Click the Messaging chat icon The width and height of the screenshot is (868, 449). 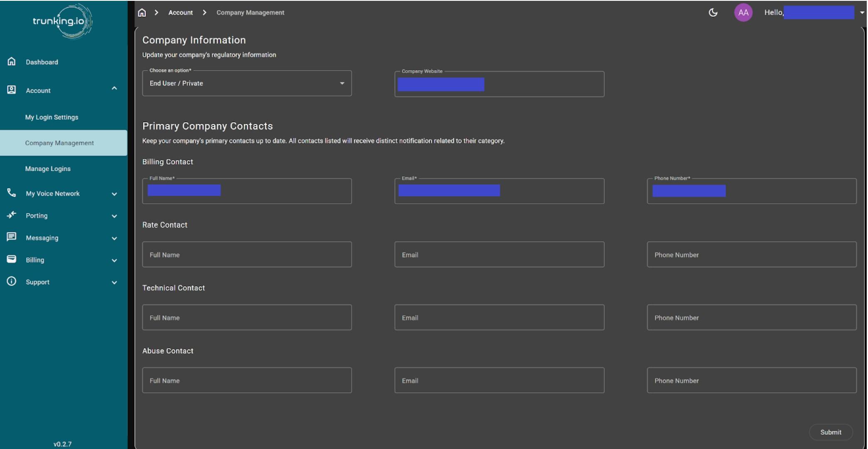(x=12, y=237)
